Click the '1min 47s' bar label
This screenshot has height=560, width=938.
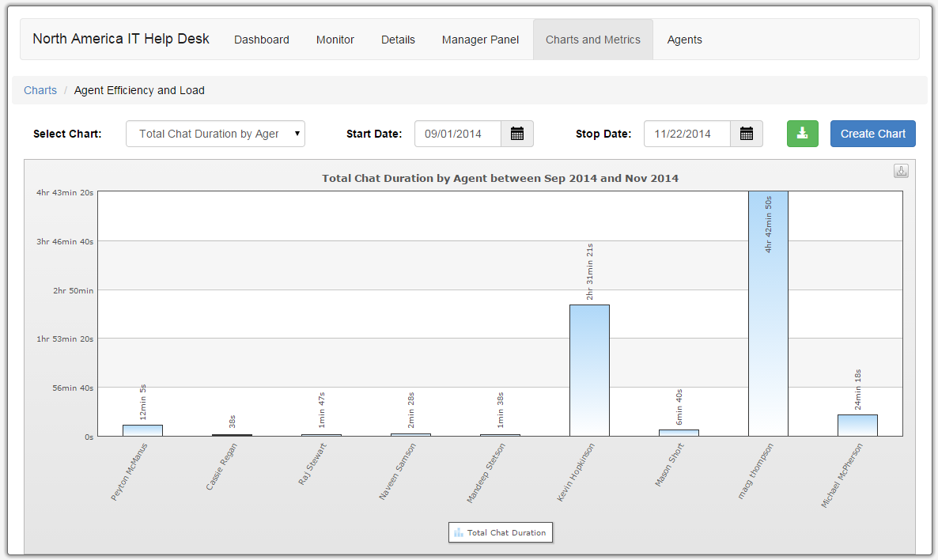click(321, 411)
